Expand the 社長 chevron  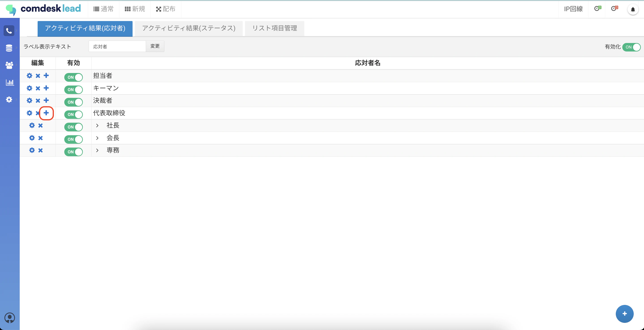point(97,126)
